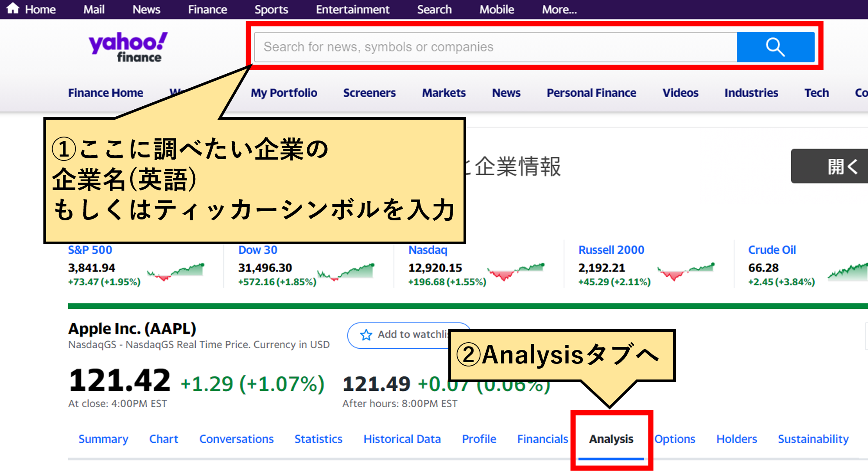
Task: Open Search in the top bar
Action: click(434, 10)
